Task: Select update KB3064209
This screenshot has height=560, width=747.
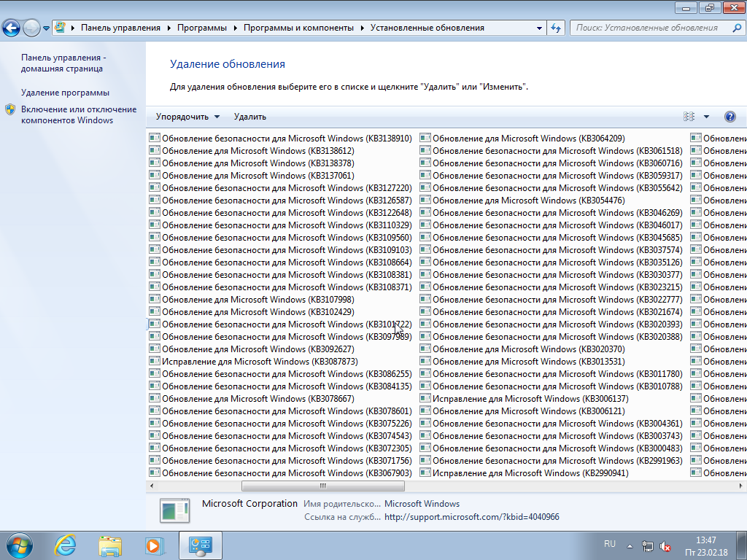Action: coord(522,138)
